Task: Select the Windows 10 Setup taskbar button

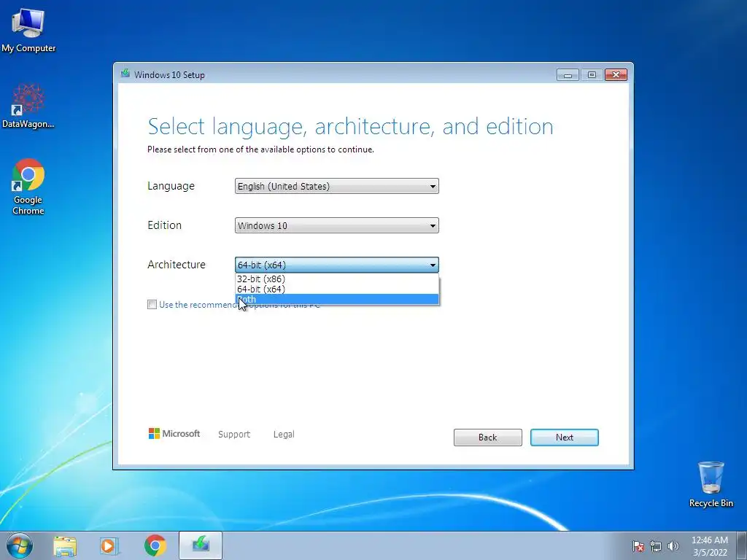Action: 201,545
